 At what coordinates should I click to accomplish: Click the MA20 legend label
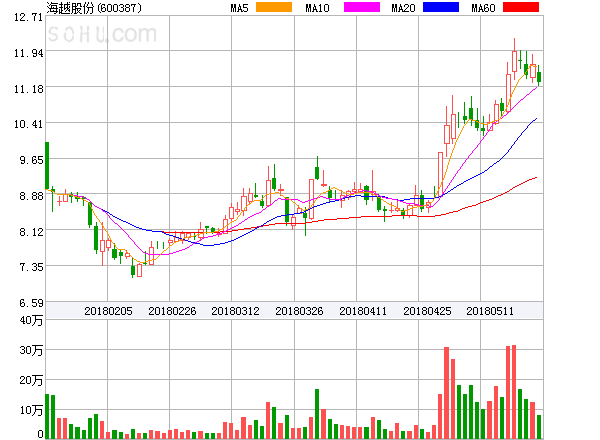click(403, 8)
